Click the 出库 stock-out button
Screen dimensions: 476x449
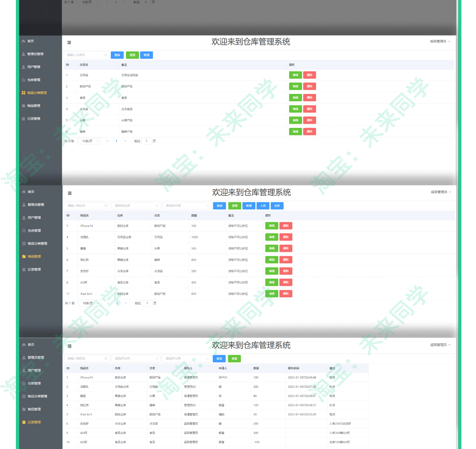click(277, 206)
